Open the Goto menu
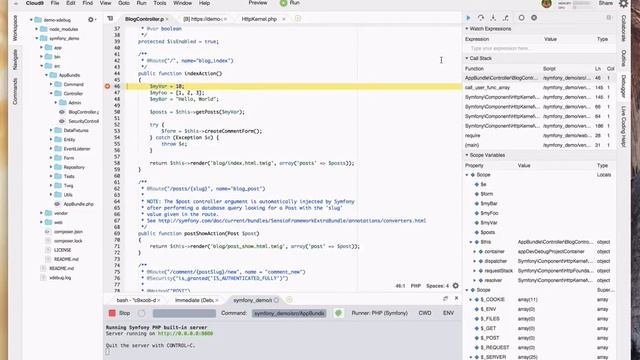640x360 pixels. coord(124,3)
